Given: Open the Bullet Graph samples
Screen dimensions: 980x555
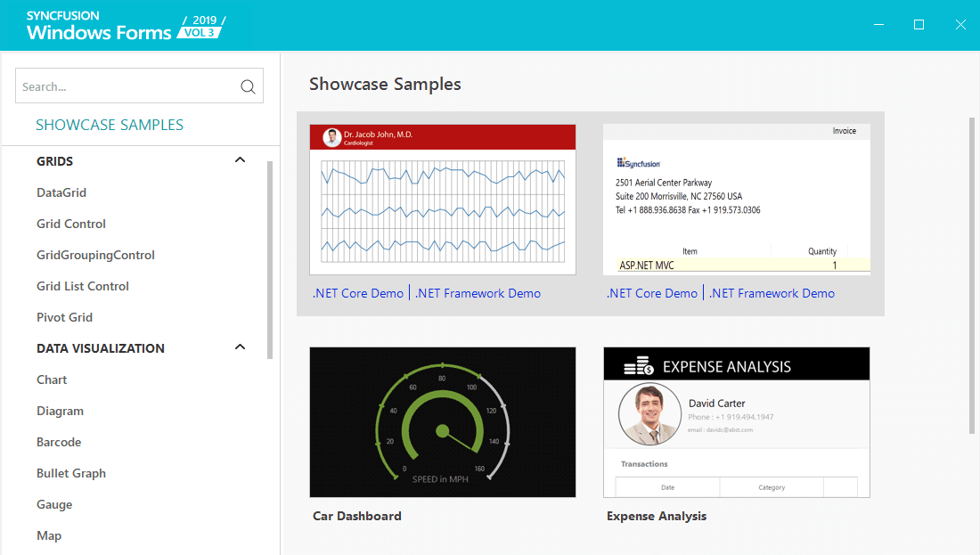Looking at the screenshot, I should 71,473.
